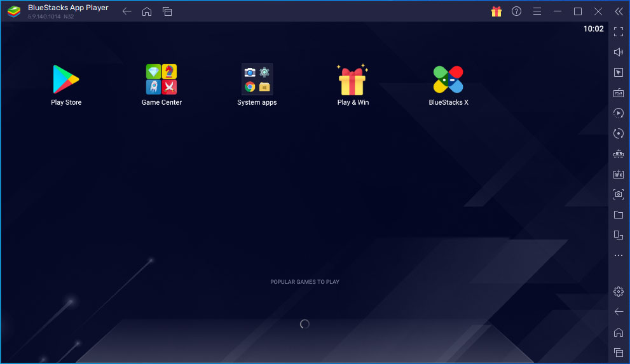The width and height of the screenshot is (630, 364).
Task: Toggle fullscreen mode in side toolbar
Action: [619, 32]
